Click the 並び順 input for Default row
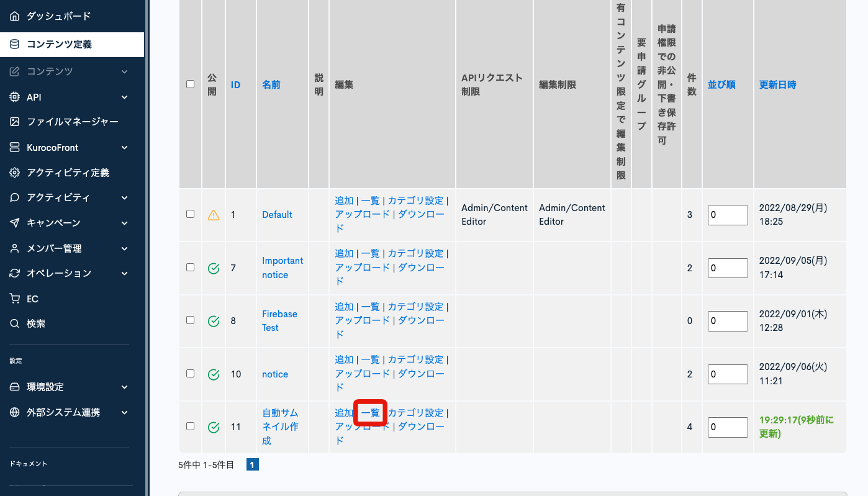Image resolution: width=868 pixels, height=496 pixels. pos(728,215)
